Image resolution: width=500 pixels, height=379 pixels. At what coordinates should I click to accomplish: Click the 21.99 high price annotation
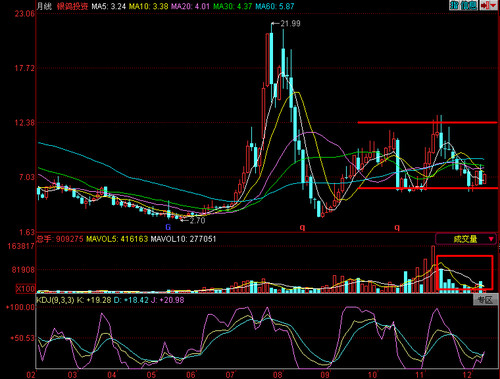point(290,24)
